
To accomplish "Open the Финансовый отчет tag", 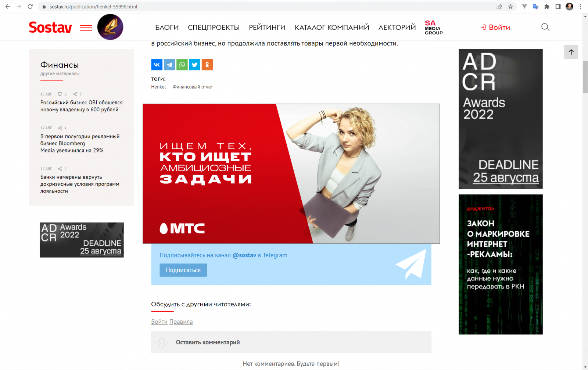I will coord(193,87).
